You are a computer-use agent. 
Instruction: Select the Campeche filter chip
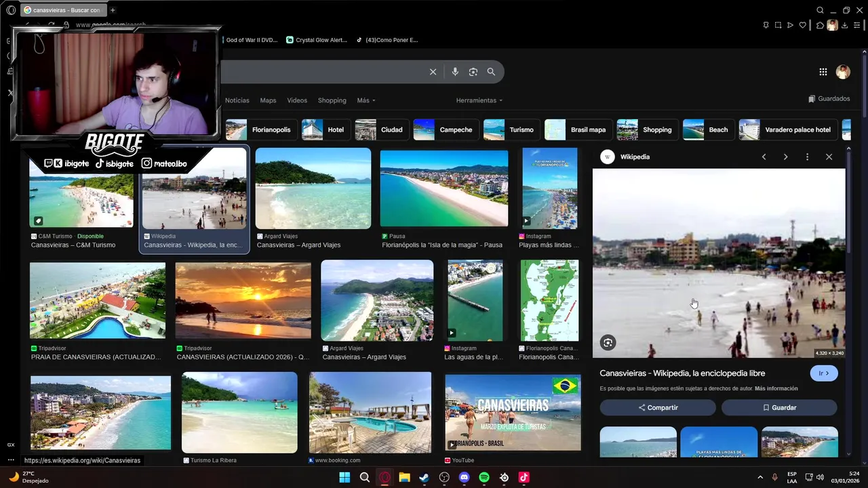pos(446,129)
